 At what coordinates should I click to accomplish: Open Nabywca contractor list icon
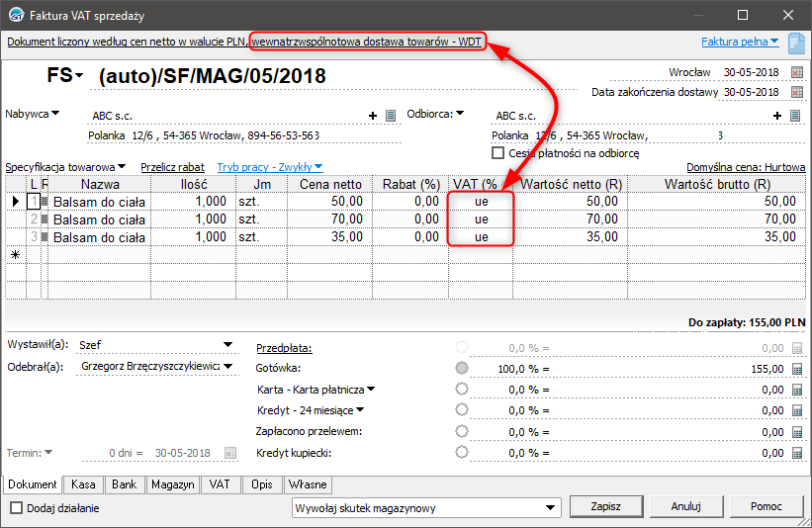click(x=391, y=116)
